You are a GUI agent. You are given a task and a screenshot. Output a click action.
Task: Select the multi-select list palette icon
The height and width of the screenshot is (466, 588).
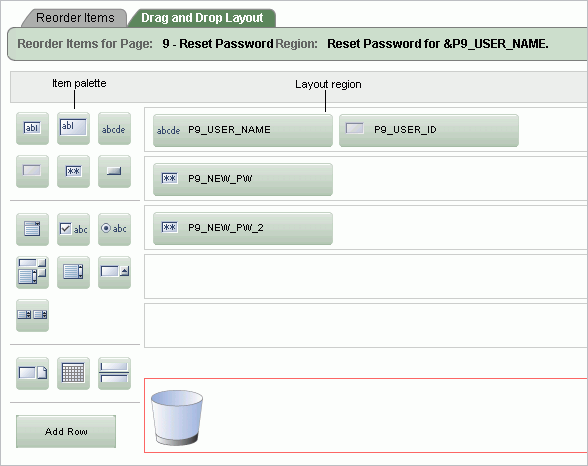73,272
